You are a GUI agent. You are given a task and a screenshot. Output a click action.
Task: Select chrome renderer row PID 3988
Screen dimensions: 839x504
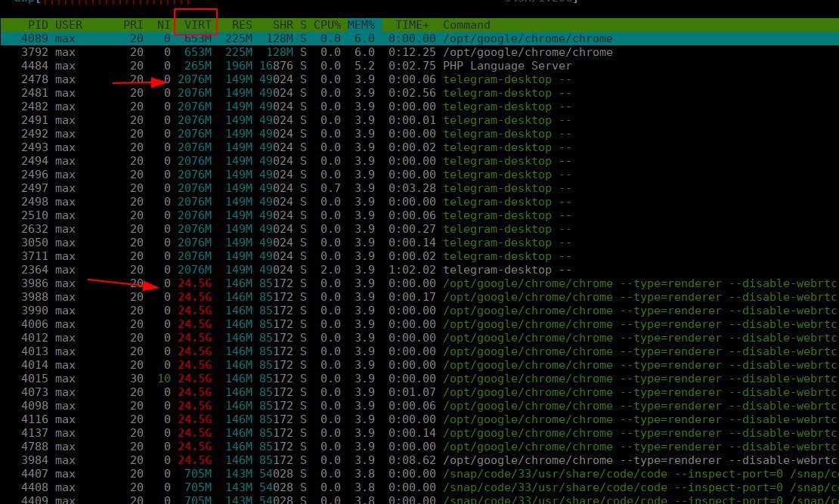pos(419,297)
